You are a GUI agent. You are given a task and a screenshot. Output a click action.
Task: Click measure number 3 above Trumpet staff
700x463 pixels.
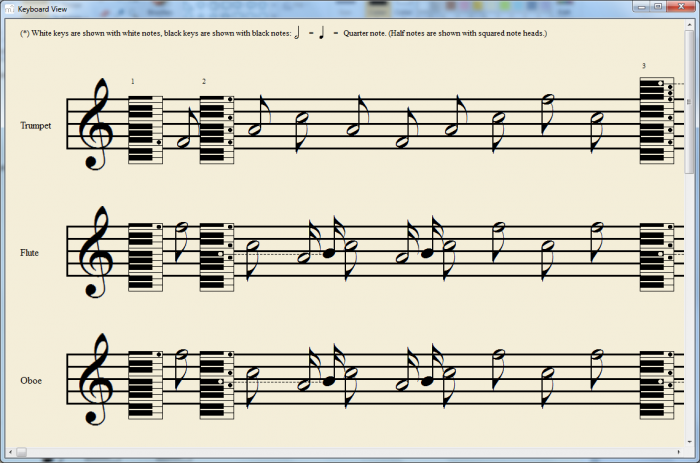[644, 66]
